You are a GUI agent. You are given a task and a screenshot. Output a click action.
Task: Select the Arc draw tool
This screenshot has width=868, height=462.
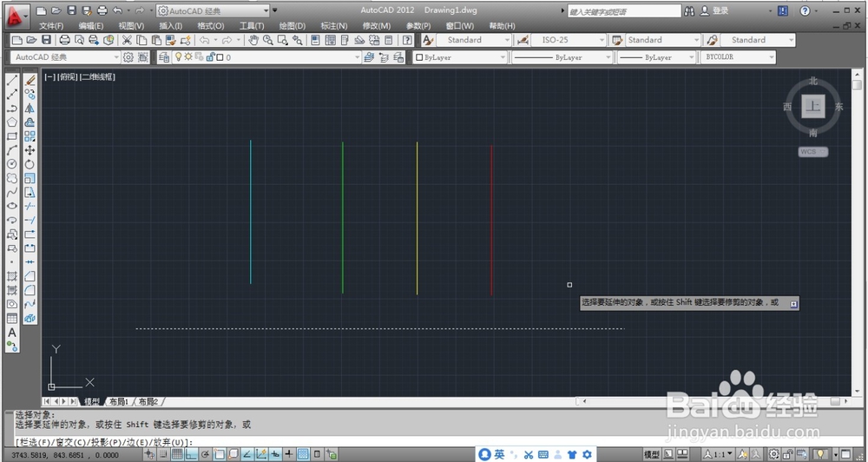[x=11, y=150]
